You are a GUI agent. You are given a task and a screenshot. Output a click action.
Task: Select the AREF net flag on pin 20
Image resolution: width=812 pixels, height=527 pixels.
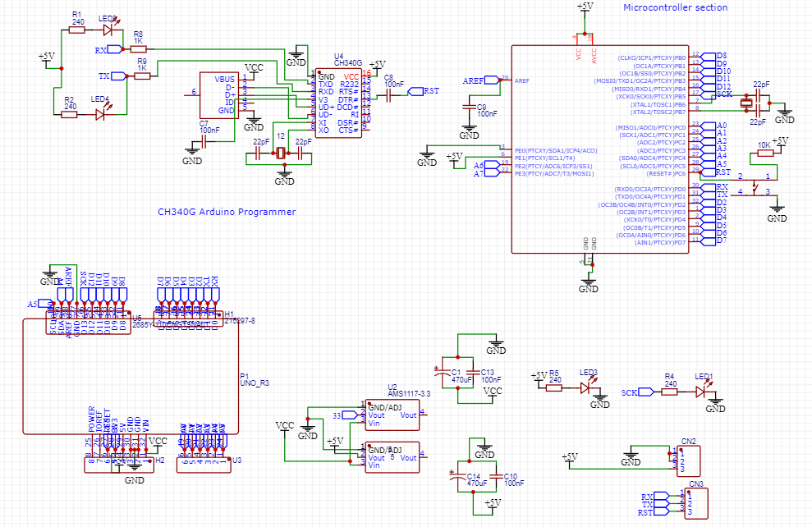480,80
